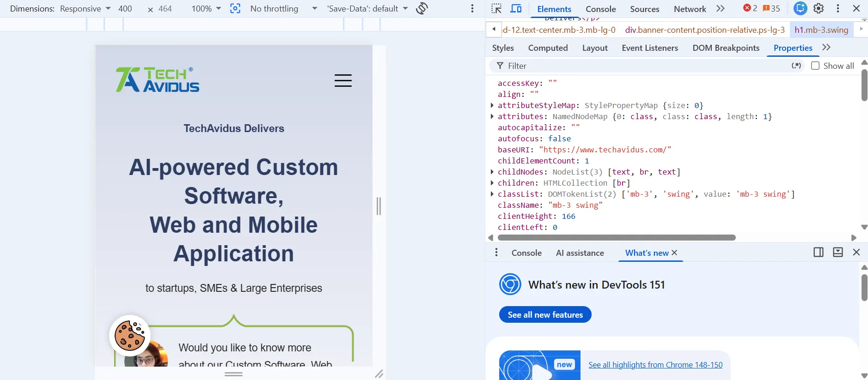Expand the attributes NamedNodeMap property
The height and width of the screenshot is (380, 868).
492,116
